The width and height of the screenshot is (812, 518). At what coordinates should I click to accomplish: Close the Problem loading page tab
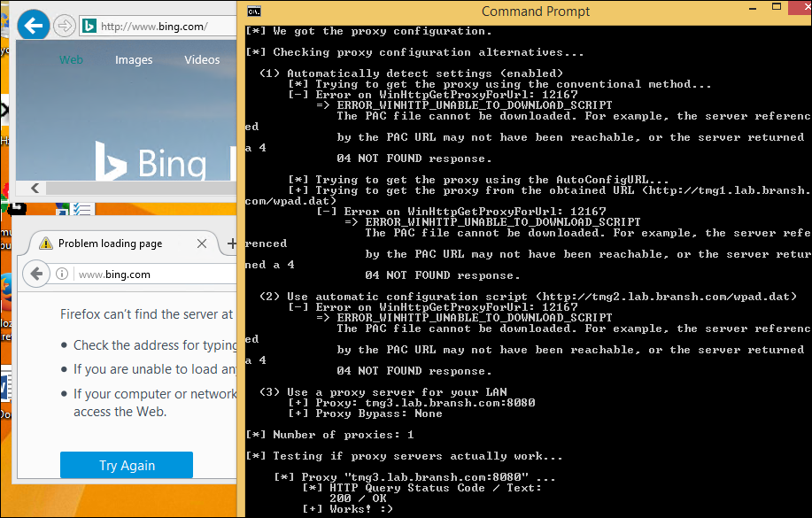202,244
